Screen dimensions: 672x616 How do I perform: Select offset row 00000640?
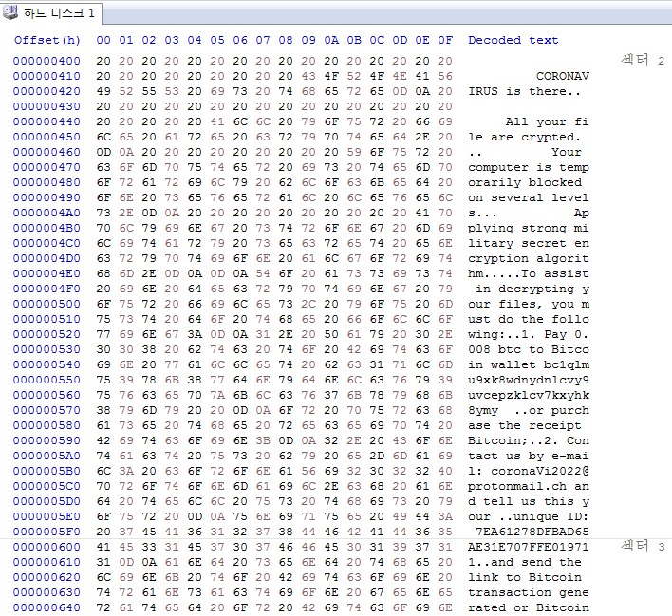coord(47,607)
